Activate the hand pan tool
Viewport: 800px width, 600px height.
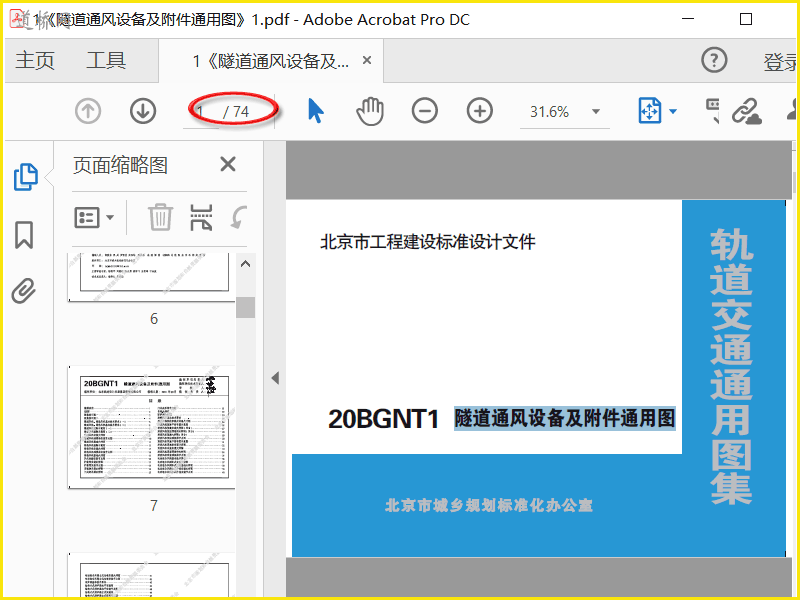coord(370,111)
